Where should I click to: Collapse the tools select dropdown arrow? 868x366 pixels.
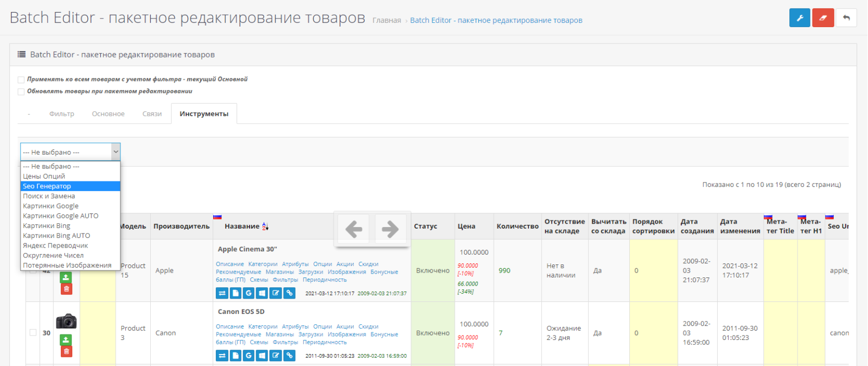tap(116, 152)
